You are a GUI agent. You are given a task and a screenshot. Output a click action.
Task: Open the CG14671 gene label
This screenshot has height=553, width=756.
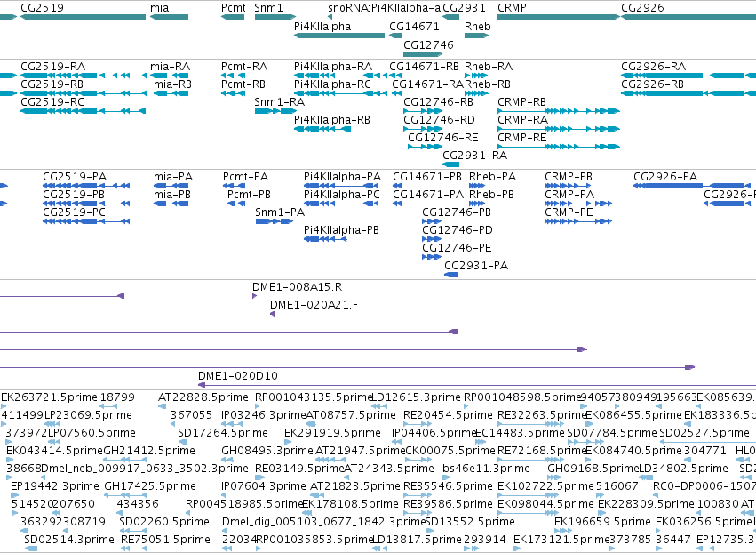414,27
